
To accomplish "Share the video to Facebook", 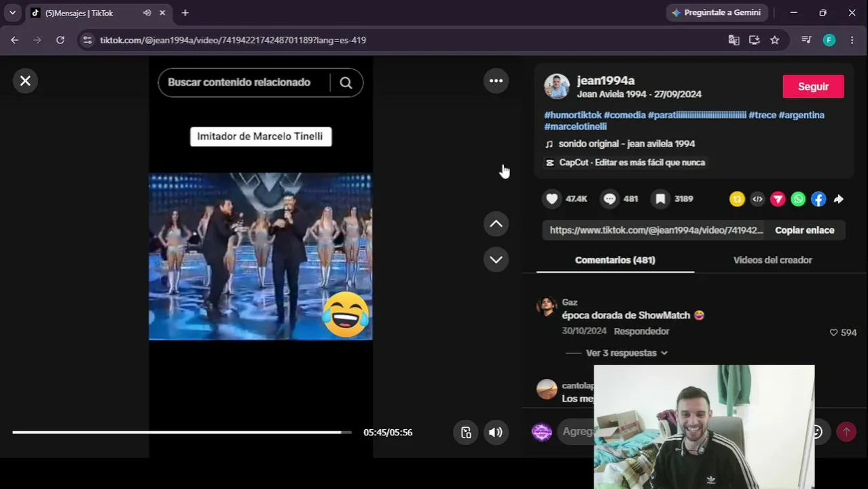I will (818, 199).
